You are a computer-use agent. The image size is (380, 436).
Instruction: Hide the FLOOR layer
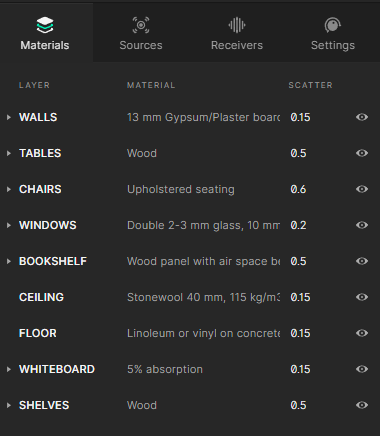click(x=362, y=333)
